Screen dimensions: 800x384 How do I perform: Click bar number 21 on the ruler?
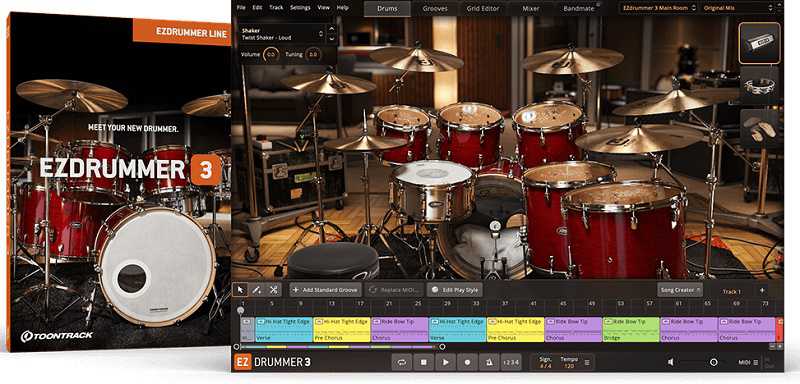click(389, 303)
